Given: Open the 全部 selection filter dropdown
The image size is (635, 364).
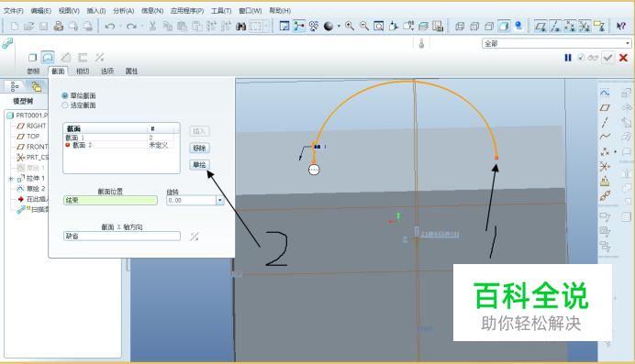Looking at the screenshot, I should 628,43.
